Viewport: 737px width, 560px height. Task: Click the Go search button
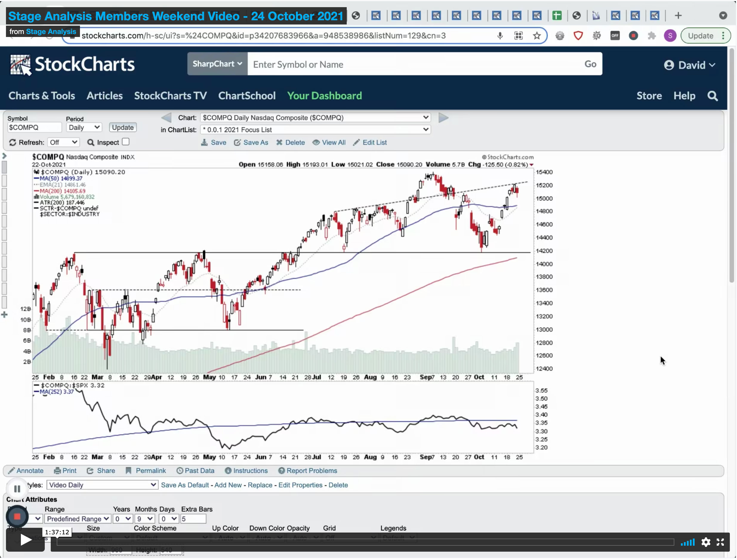[590, 64]
